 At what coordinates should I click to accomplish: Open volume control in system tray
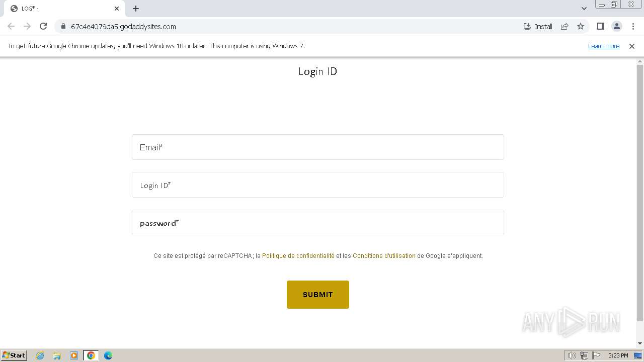point(572,355)
